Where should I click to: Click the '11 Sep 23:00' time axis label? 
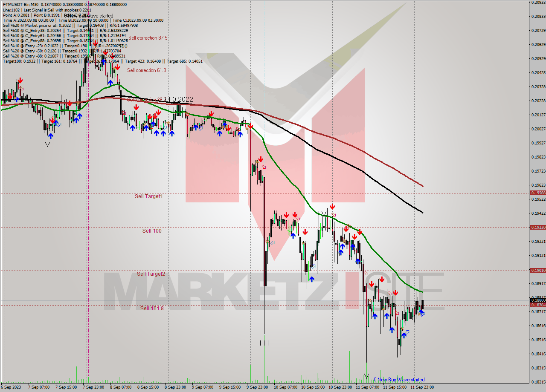422,387
